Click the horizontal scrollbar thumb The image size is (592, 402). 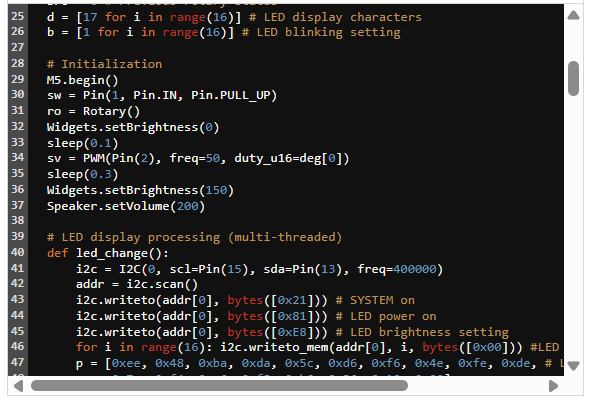(x=219, y=385)
